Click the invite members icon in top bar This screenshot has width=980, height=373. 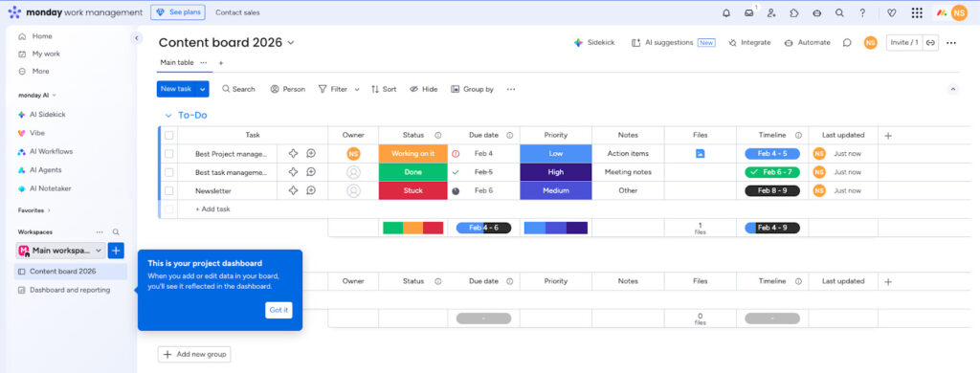[x=771, y=12]
